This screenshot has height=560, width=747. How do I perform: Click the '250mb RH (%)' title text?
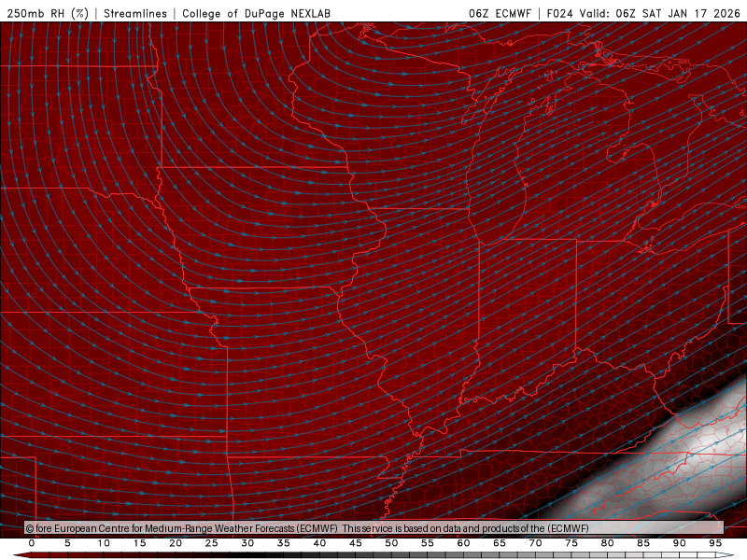(48, 13)
